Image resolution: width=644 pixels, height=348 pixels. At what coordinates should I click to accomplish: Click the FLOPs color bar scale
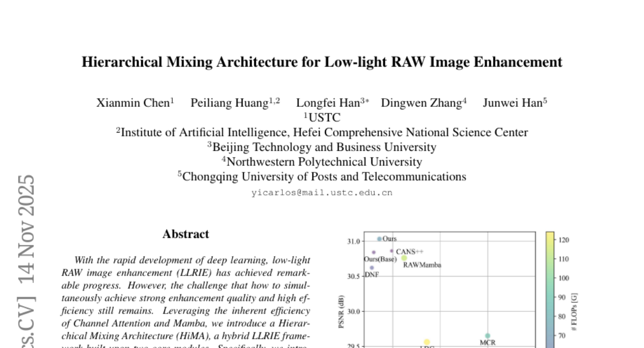pyautogui.click(x=550, y=290)
